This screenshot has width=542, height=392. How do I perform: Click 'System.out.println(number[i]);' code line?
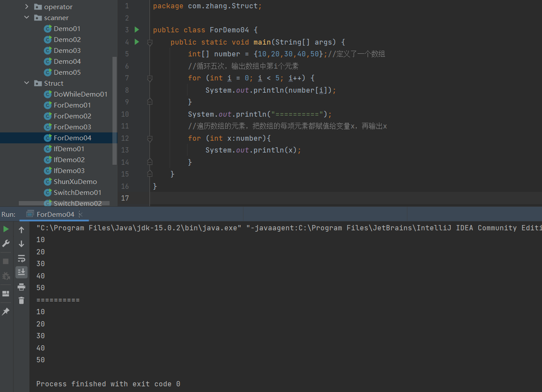pyautogui.click(x=271, y=90)
